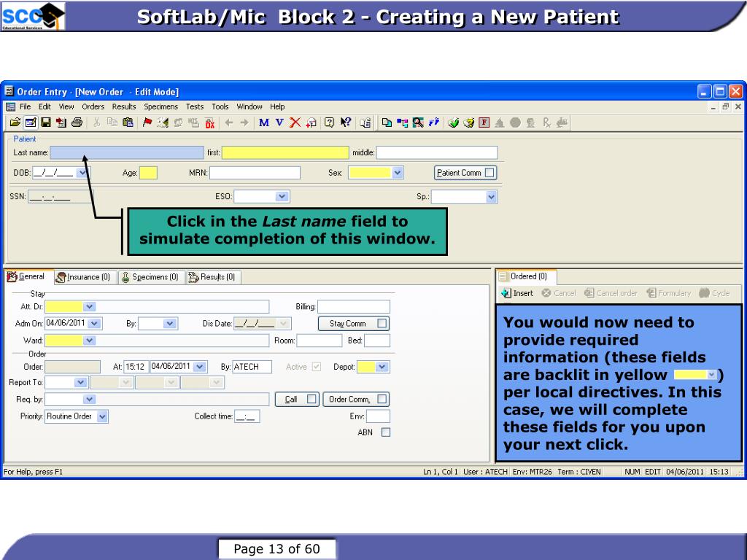Expand the Priority Routine Order dropdown
This screenshot has height=560, width=747.
102,417
